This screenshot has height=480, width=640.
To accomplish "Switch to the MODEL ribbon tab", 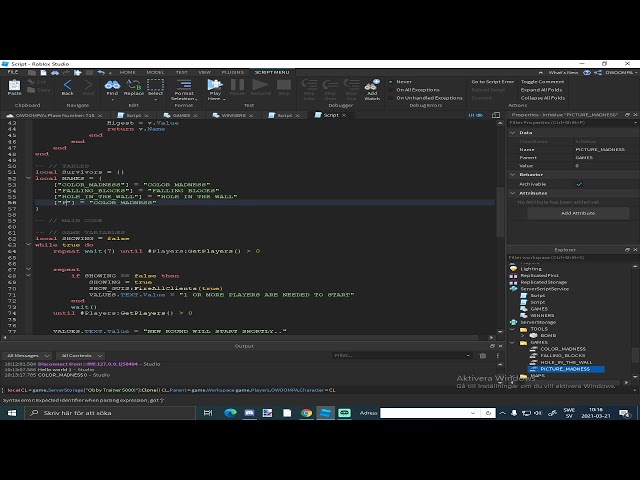I will pyautogui.click(x=155, y=72).
